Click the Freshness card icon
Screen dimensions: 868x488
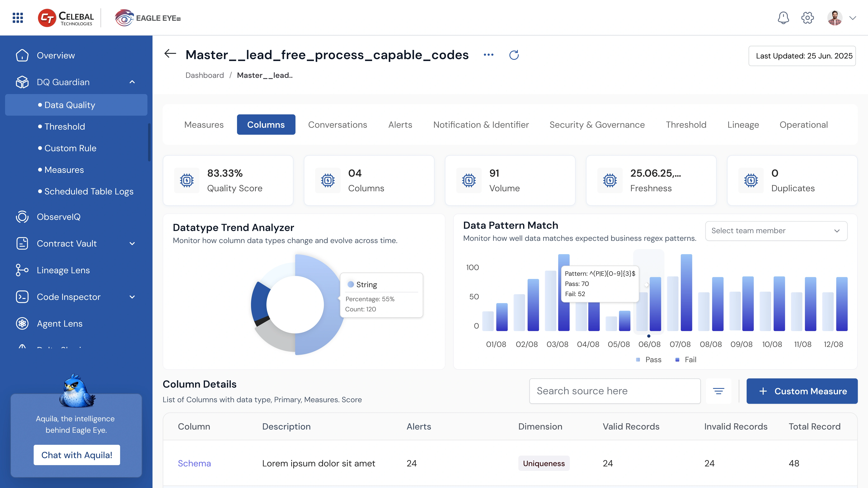click(610, 180)
